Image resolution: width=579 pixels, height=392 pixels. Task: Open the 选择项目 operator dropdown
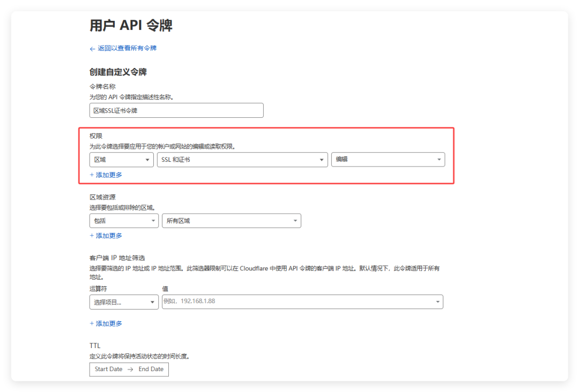(123, 301)
